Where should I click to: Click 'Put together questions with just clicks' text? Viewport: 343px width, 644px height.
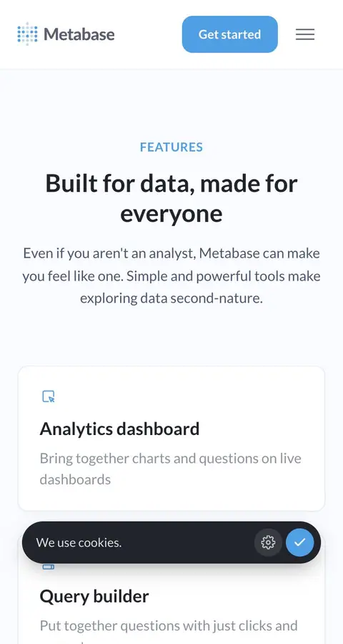click(x=169, y=626)
